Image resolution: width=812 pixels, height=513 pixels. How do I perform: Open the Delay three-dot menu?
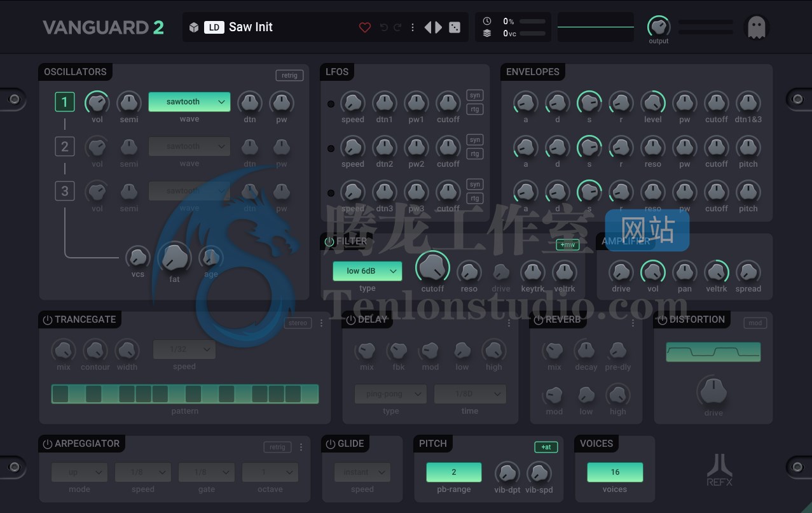(x=509, y=323)
